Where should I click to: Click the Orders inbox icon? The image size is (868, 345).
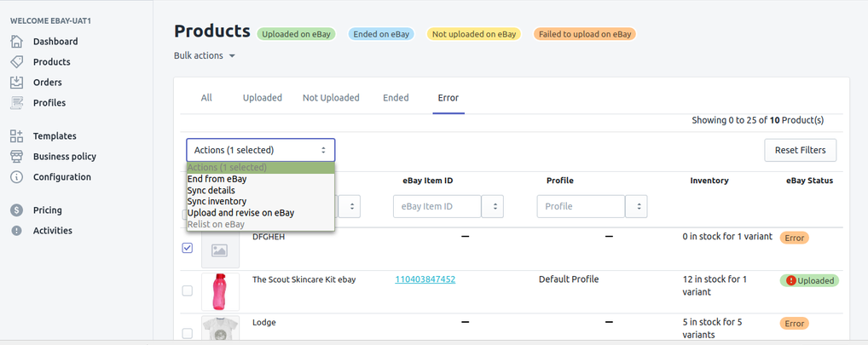(x=16, y=83)
